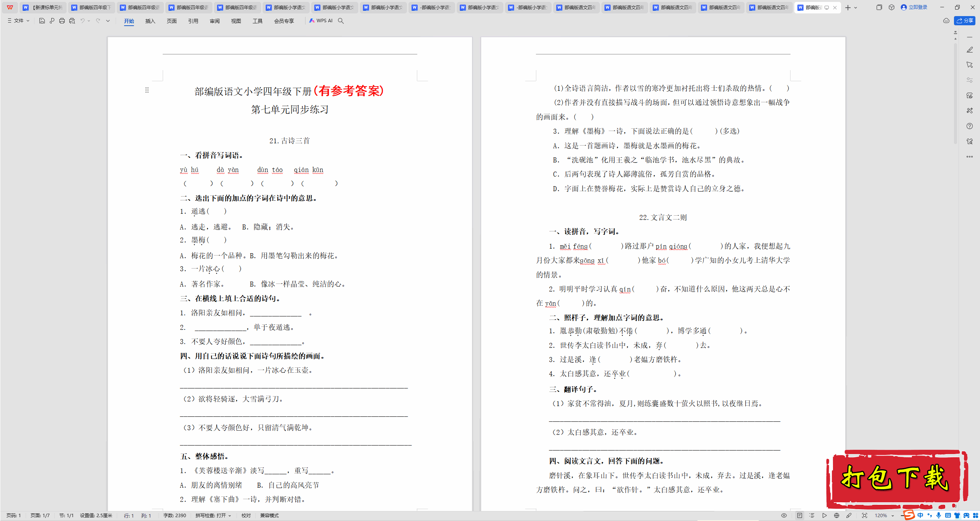The height and width of the screenshot is (521, 980).
Task: Toggle Sogou Chinese/English input mode
Action: pos(920,516)
